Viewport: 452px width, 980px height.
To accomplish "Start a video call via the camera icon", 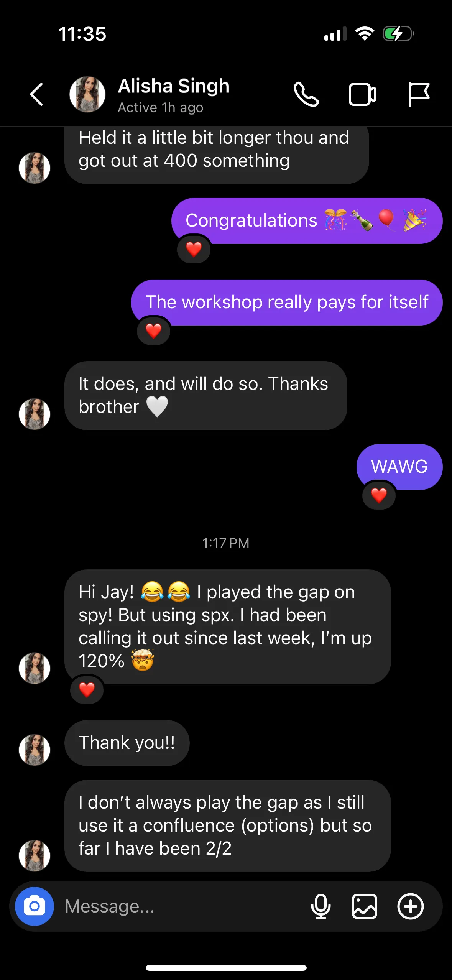I will point(362,94).
